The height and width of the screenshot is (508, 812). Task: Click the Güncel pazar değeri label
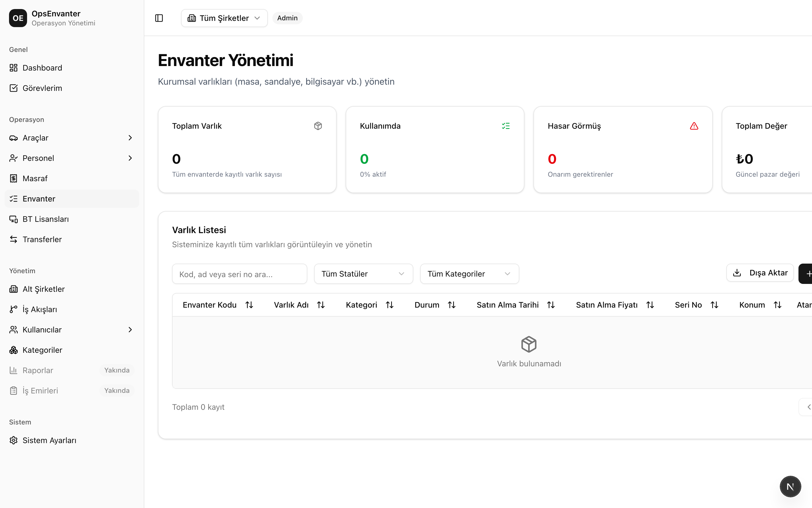pos(767,174)
